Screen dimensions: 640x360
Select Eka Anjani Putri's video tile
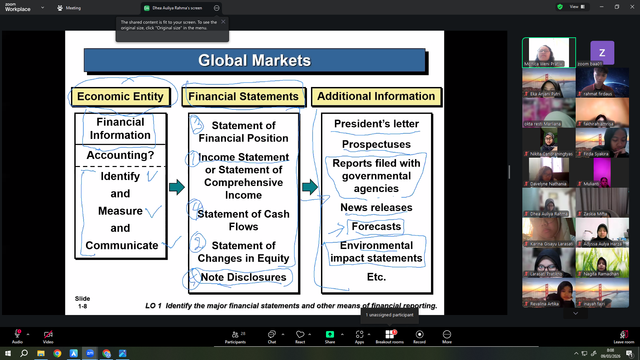[x=549, y=82]
